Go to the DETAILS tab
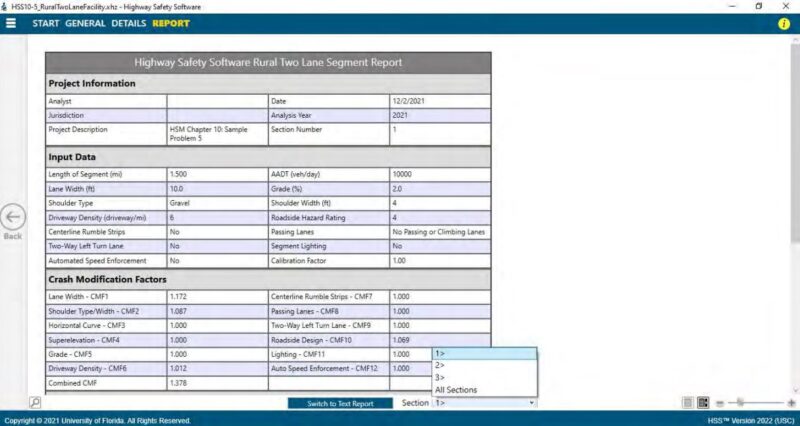The height and width of the screenshot is (426, 800). (x=128, y=23)
